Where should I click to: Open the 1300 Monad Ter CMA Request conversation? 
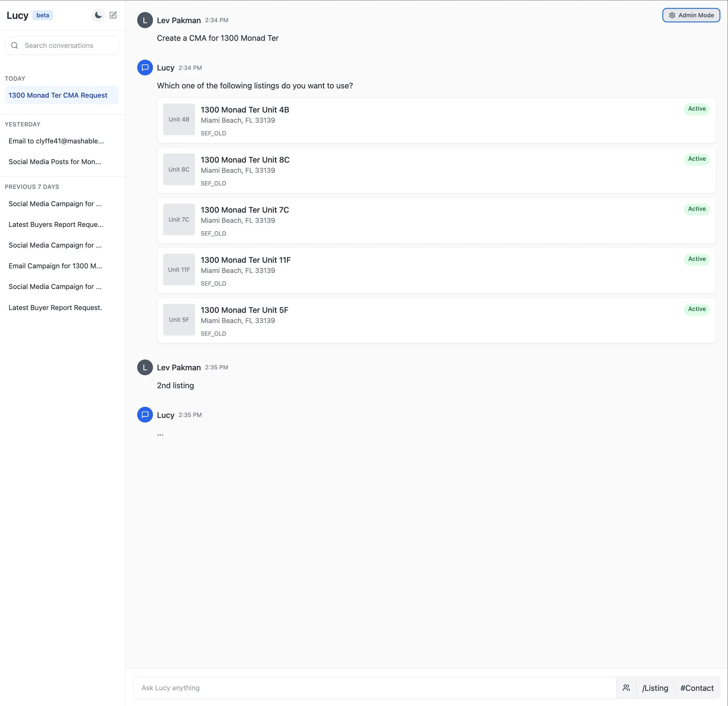tap(58, 95)
